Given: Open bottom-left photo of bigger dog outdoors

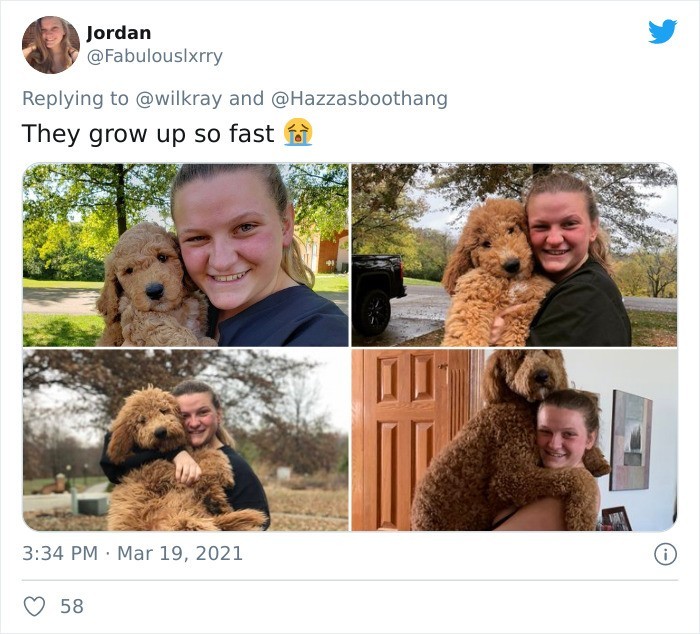Looking at the screenshot, I should click(x=186, y=440).
